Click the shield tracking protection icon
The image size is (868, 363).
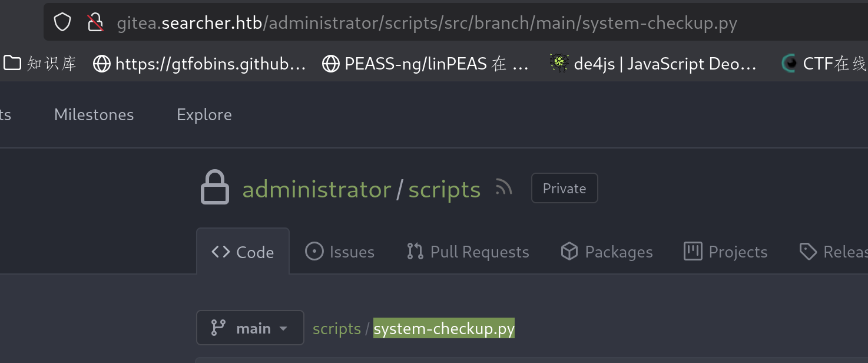click(62, 22)
